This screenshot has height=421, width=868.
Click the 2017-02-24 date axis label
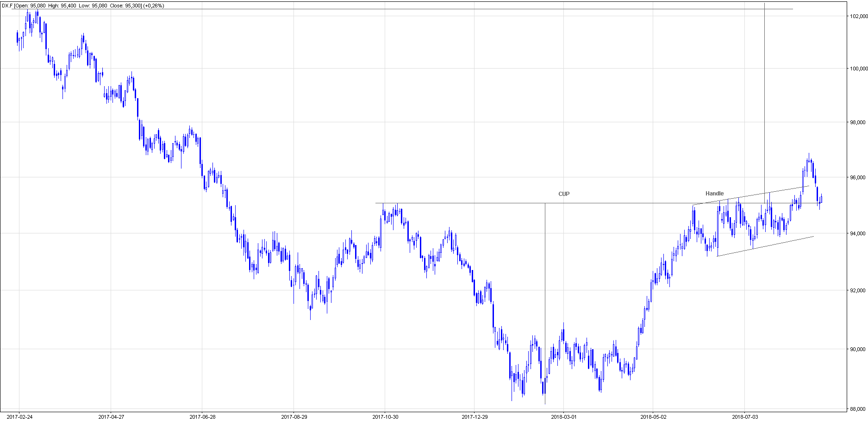[20, 417]
